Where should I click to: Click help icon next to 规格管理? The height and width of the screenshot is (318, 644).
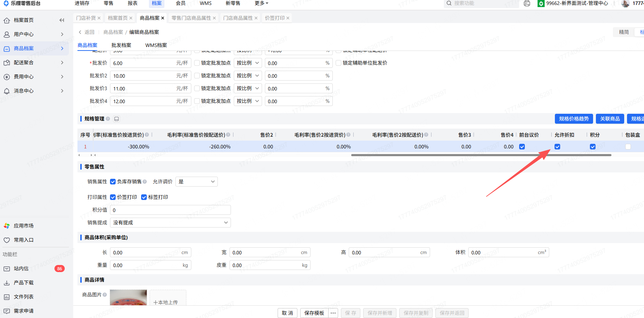[x=108, y=119]
